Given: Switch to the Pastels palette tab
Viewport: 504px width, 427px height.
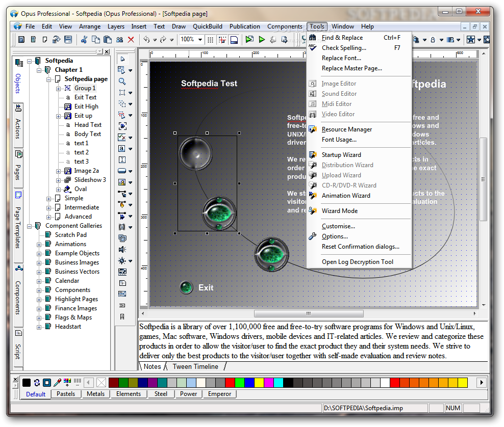Looking at the screenshot, I should 66,394.
